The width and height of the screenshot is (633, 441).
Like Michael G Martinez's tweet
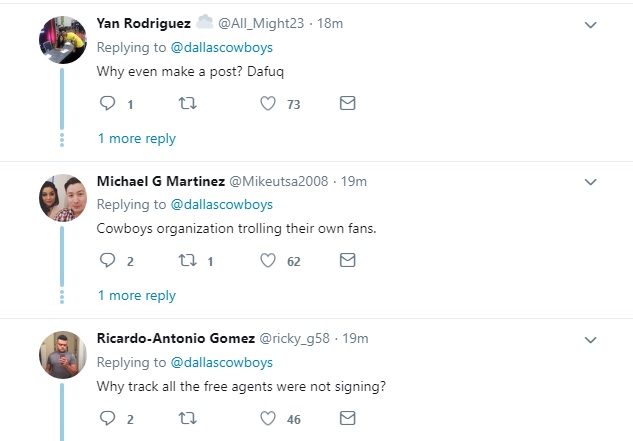[268, 260]
